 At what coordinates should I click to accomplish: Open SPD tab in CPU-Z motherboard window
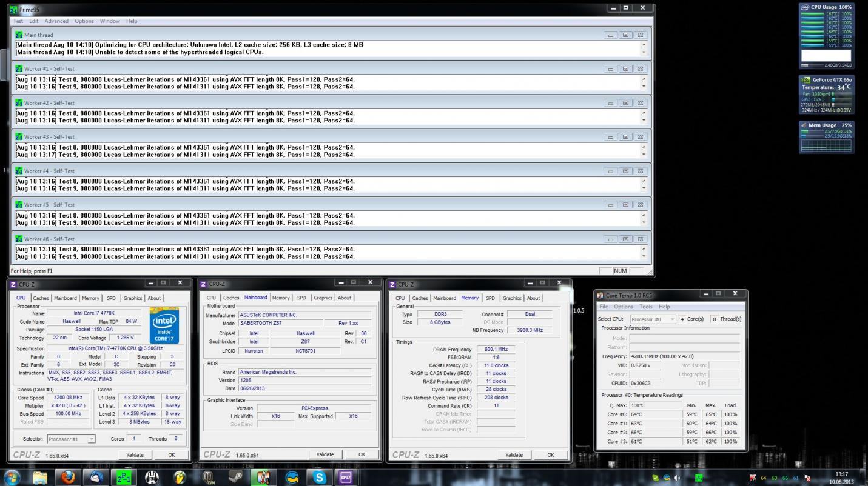(x=301, y=298)
